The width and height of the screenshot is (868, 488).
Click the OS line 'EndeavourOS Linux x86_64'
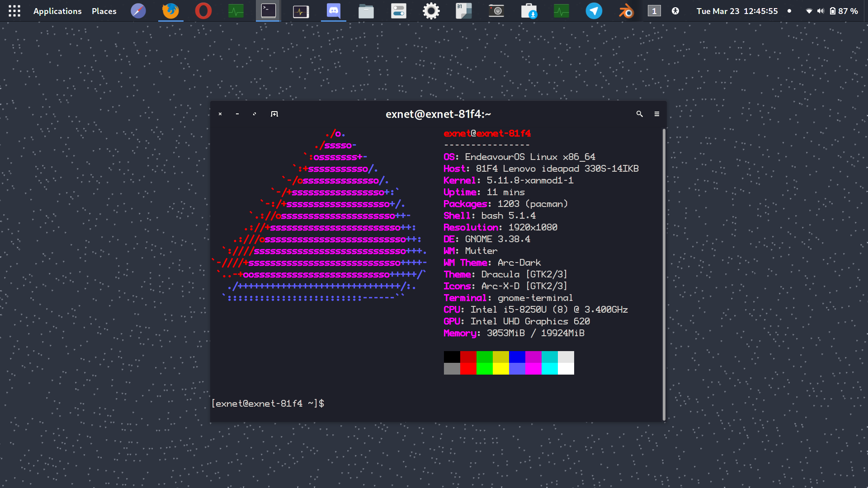[519, 157]
